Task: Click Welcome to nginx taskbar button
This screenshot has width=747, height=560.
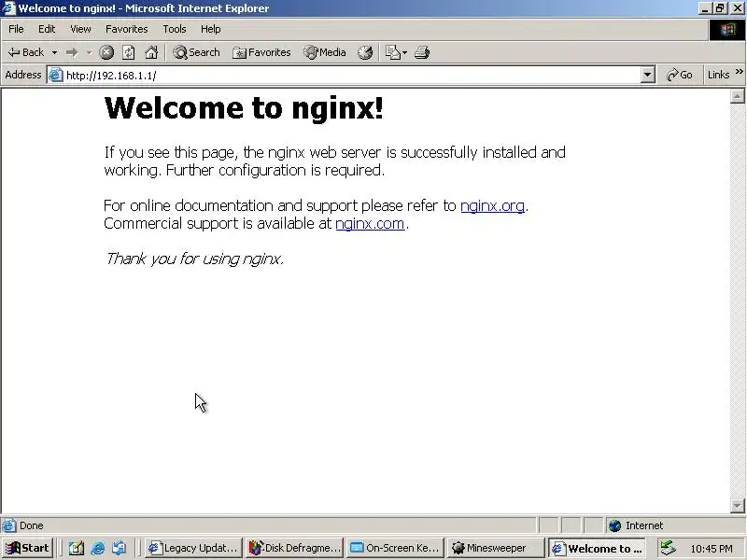Action: point(597,548)
